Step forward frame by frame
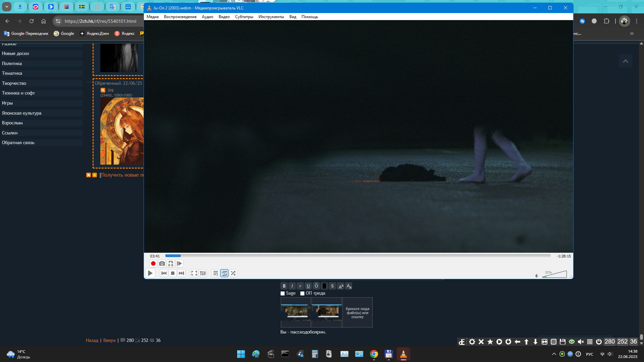 pyautogui.click(x=179, y=263)
